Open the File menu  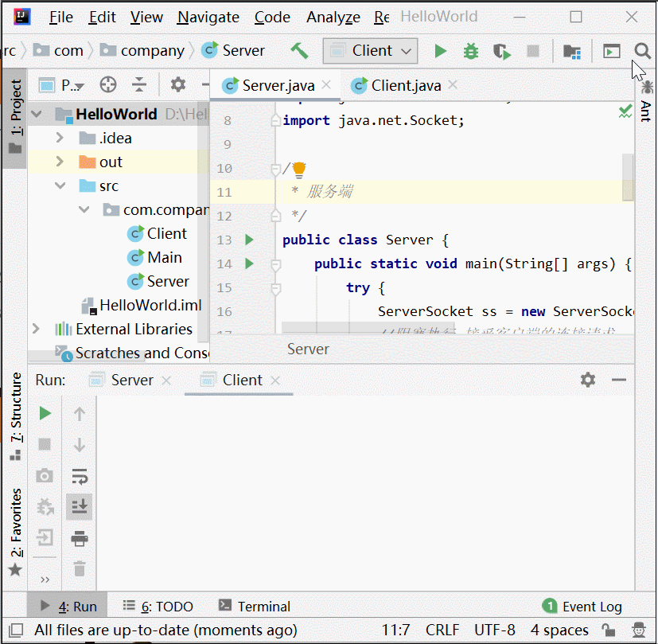pyautogui.click(x=60, y=18)
